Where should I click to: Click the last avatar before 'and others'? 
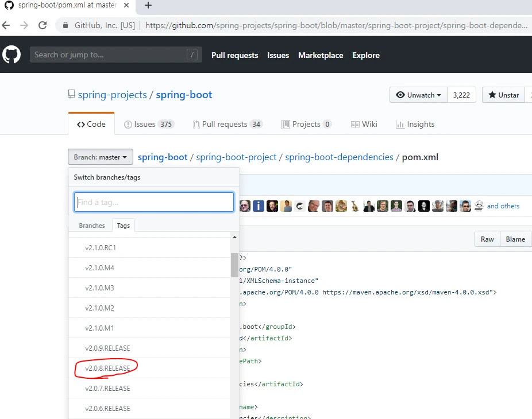479,206
